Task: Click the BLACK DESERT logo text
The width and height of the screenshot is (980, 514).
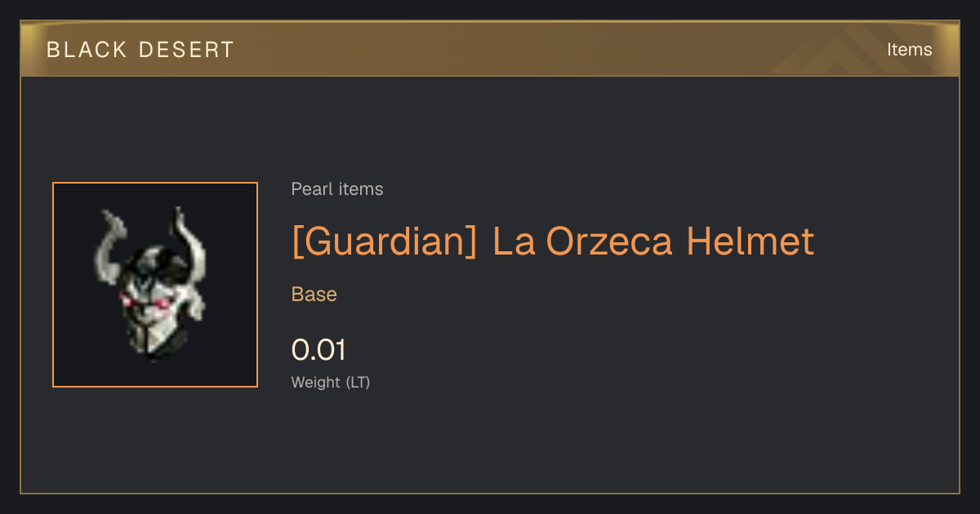Action: tap(140, 50)
